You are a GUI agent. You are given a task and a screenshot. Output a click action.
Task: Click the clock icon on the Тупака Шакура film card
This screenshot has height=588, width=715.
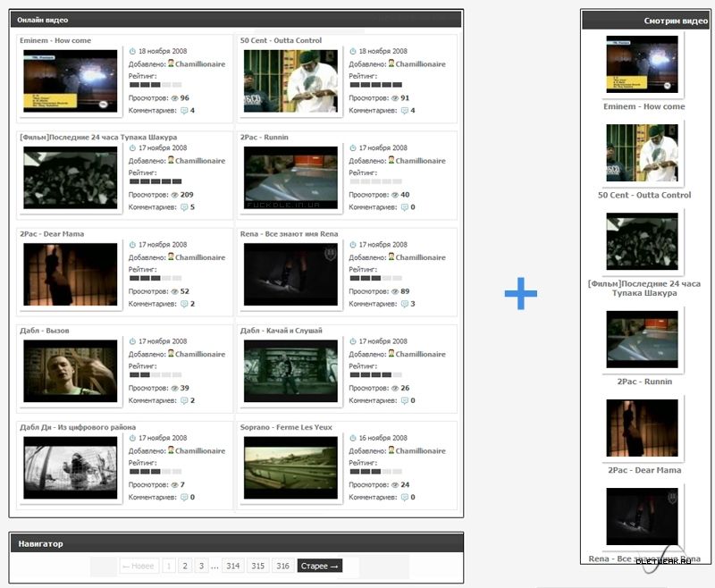click(132, 147)
